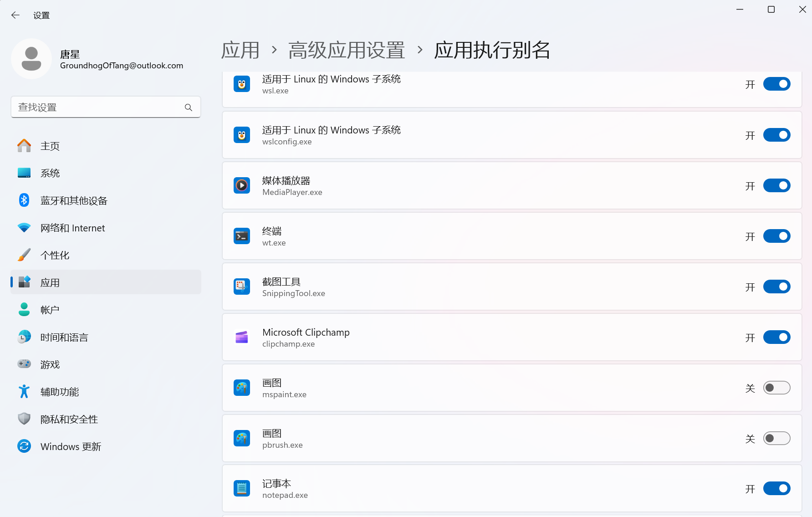Click the Microsoft Clipchamp app icon

point(242,337)
